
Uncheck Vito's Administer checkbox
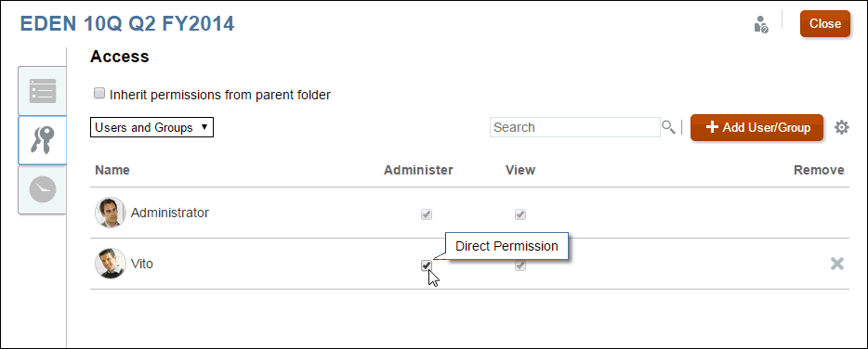coord(427,265)
